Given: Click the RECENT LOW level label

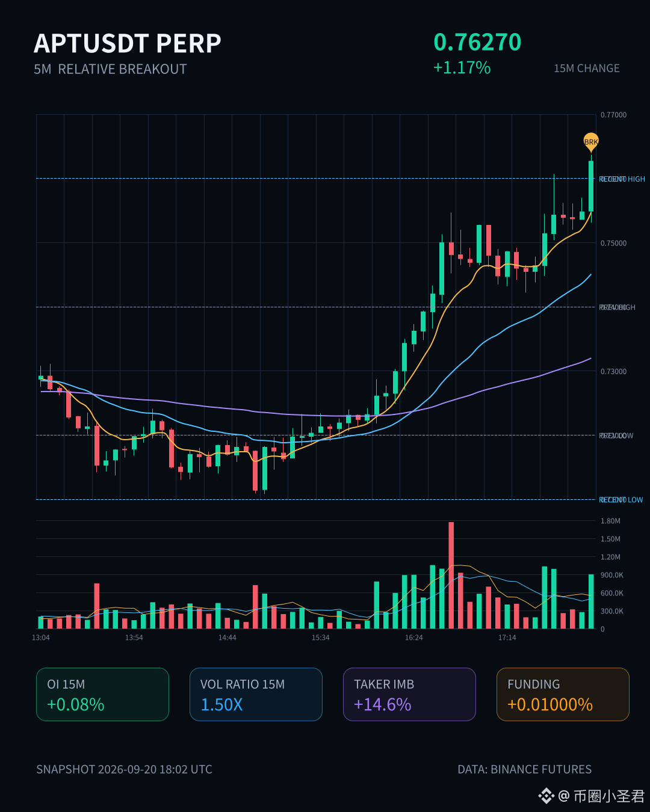Looking at the screenshot, I should tap(621, 500).
